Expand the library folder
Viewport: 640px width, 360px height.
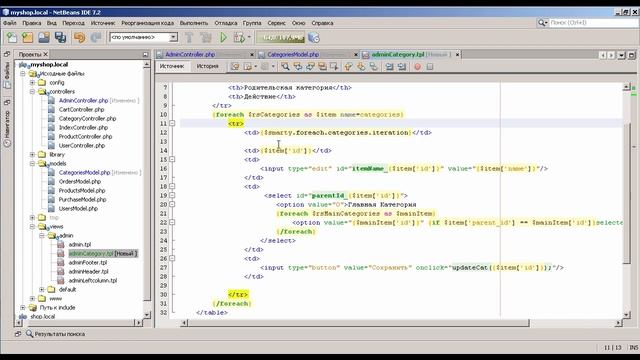pos(32,155)
